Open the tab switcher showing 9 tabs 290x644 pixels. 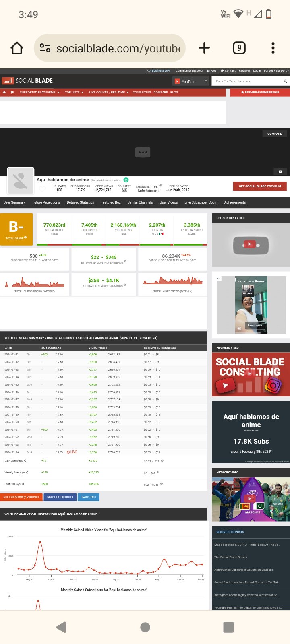click(239, 48)
